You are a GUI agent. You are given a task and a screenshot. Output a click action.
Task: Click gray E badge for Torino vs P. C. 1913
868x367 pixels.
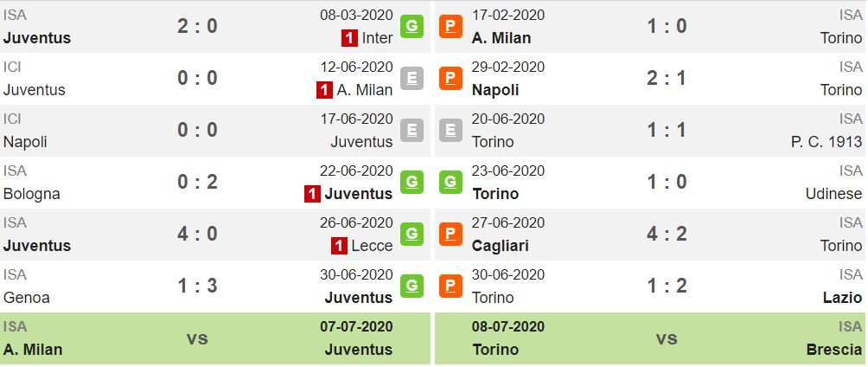(450, 131)
